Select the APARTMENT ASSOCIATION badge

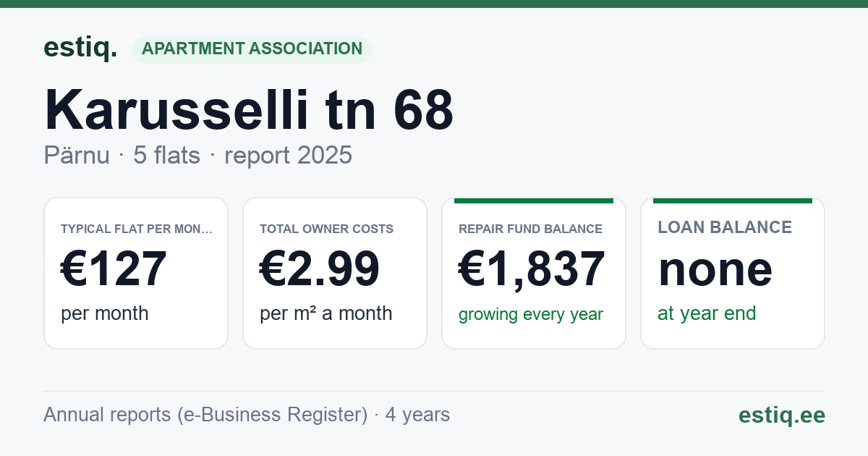(252, 49)
